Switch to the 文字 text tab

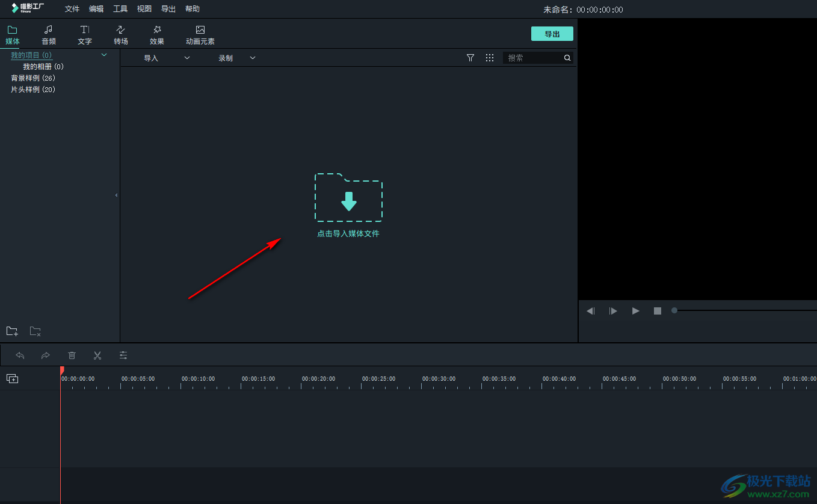(85, 35)
